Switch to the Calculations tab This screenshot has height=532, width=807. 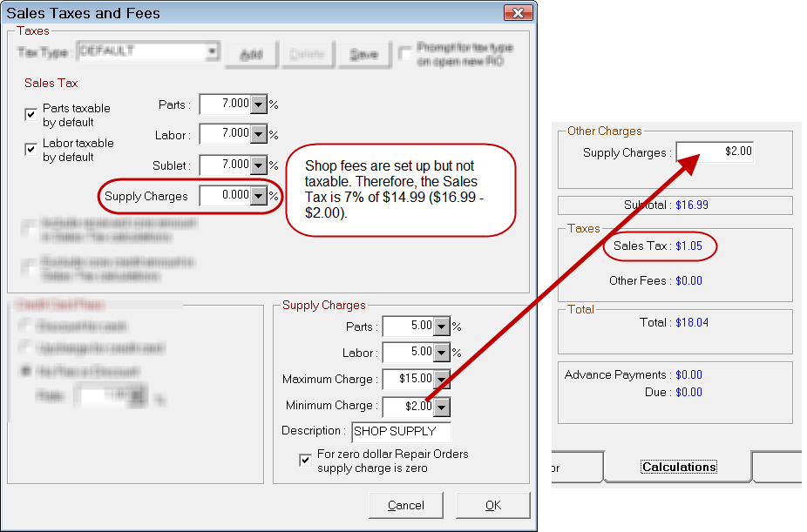(x=678, y=468)
